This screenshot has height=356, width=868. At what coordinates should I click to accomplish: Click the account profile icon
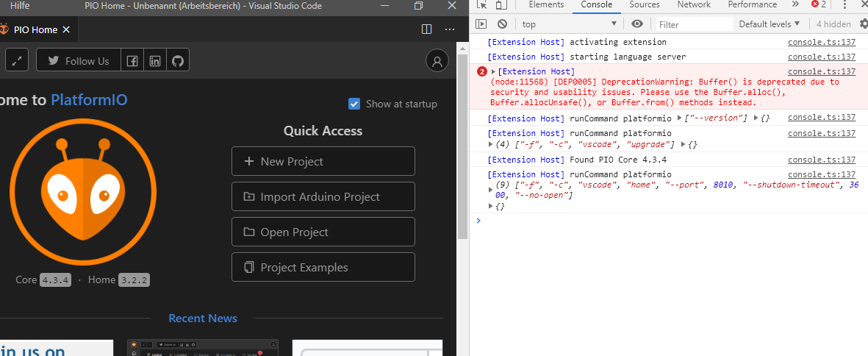(437, 60)
